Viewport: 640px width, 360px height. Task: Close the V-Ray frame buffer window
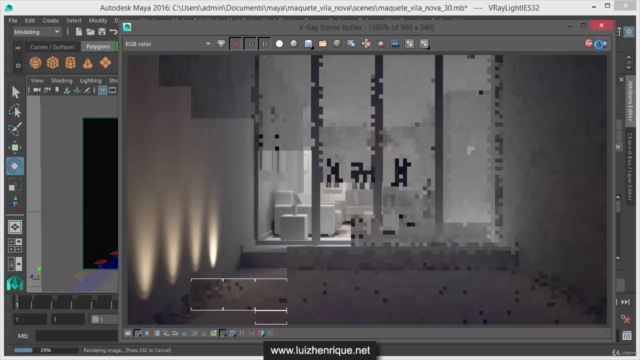[601, 25]
